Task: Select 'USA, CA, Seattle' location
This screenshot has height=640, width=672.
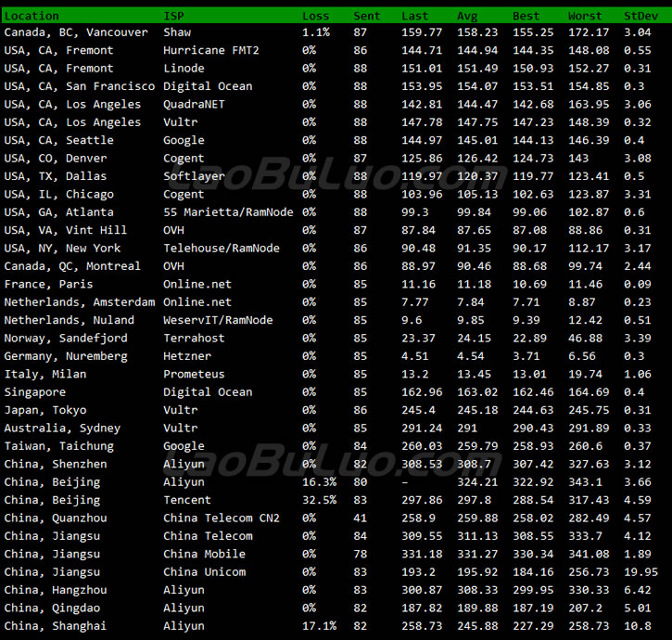Action: (58, 141)
